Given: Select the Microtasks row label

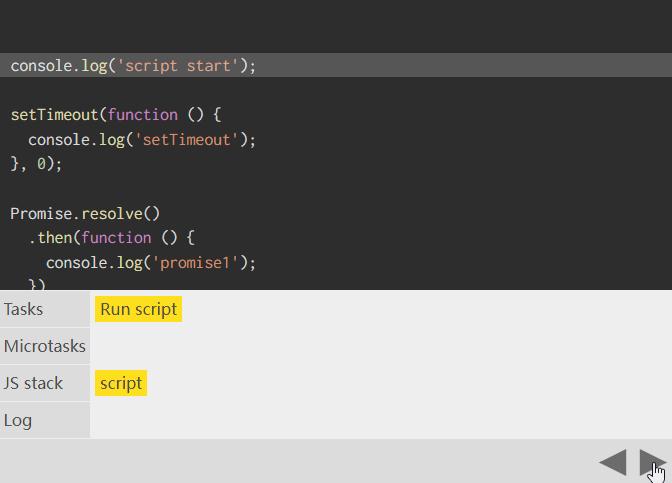Looking at the screenshot, I should (45, 346).
